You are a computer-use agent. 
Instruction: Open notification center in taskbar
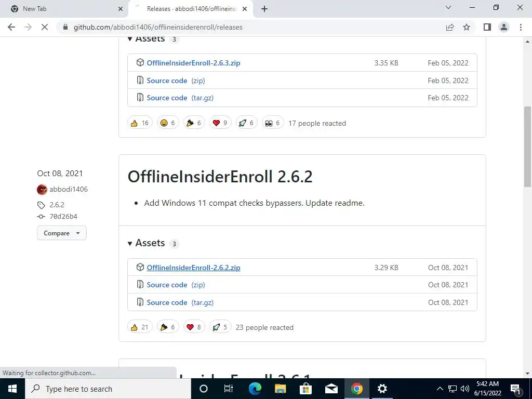click(515, 389)
